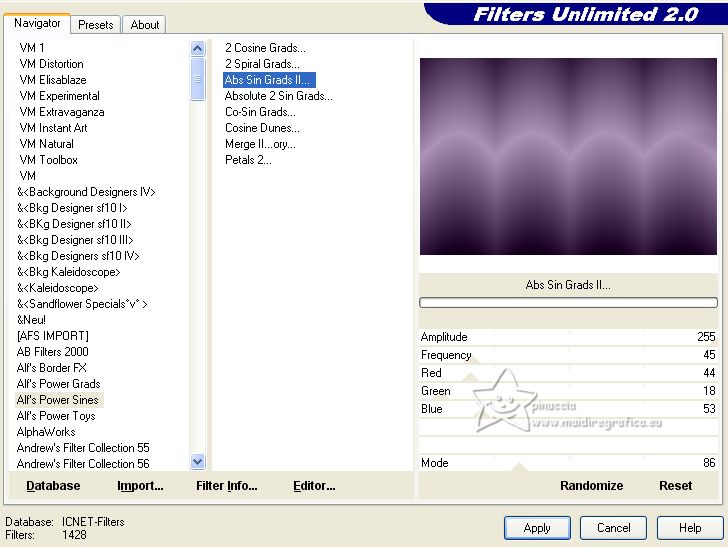Select the VM Elisablaze category

click(53, 80)
